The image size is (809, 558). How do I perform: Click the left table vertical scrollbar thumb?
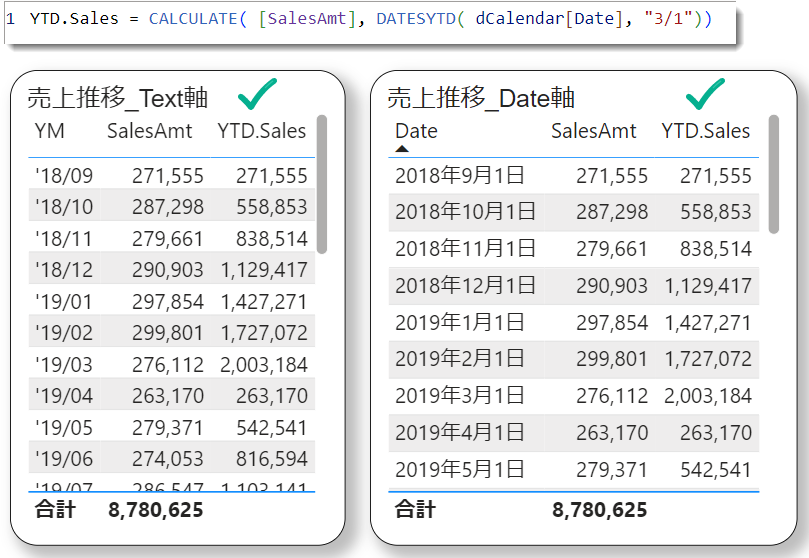coord(321,184)
